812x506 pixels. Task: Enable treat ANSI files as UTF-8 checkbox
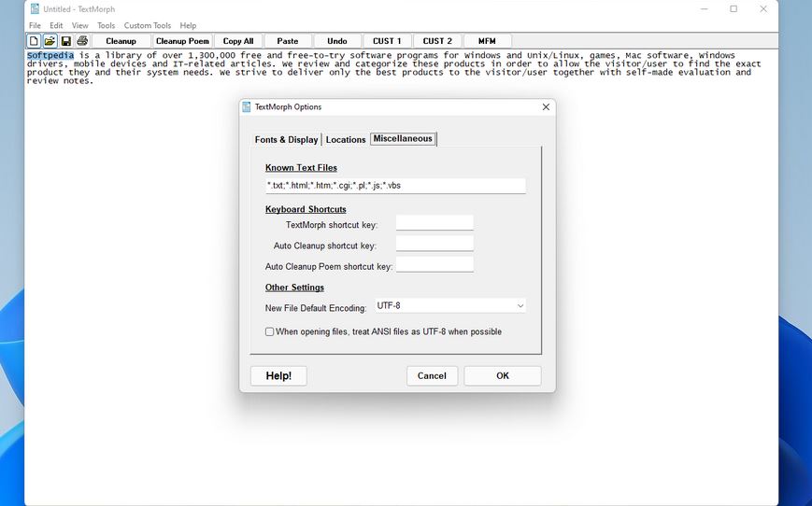tap(269, 331)
